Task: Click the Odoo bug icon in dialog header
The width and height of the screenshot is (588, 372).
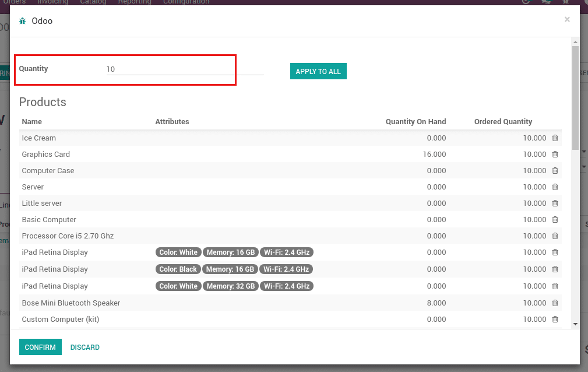Action: (23, 21)
